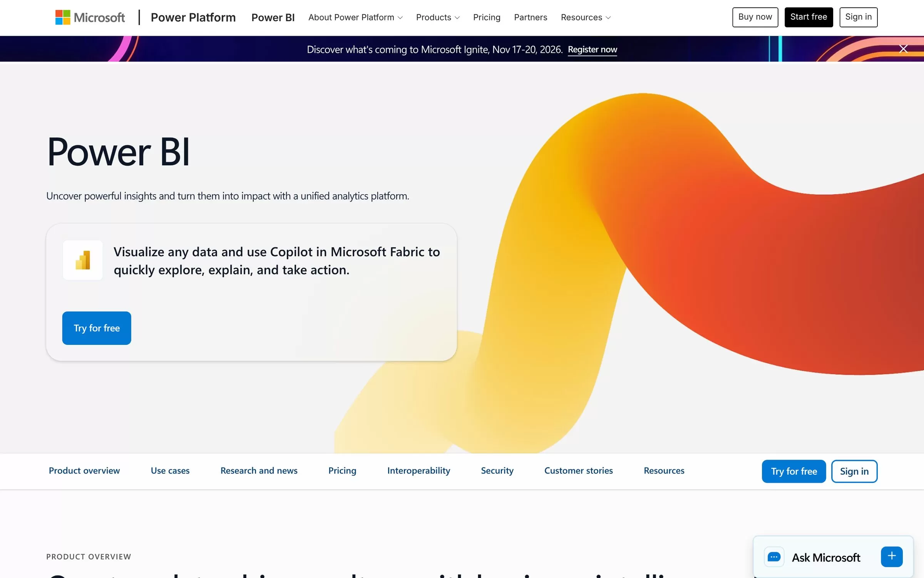Click Try for free in the hero card
924x578 pixels.
coord(97,328)
